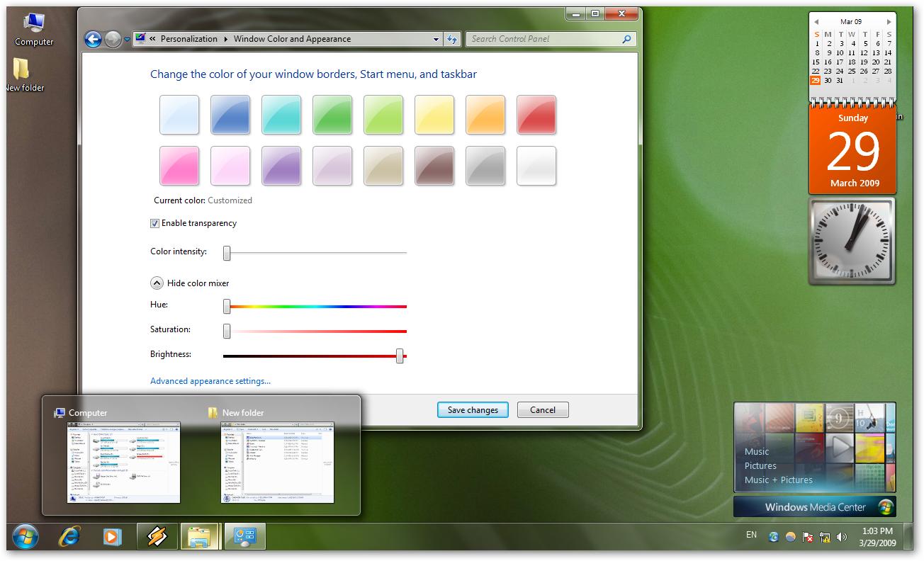Image resolution: width=924 pixels, height=561 pixels.
Task: Collapse the Hide color mixer expander
Action: [157, 283]
